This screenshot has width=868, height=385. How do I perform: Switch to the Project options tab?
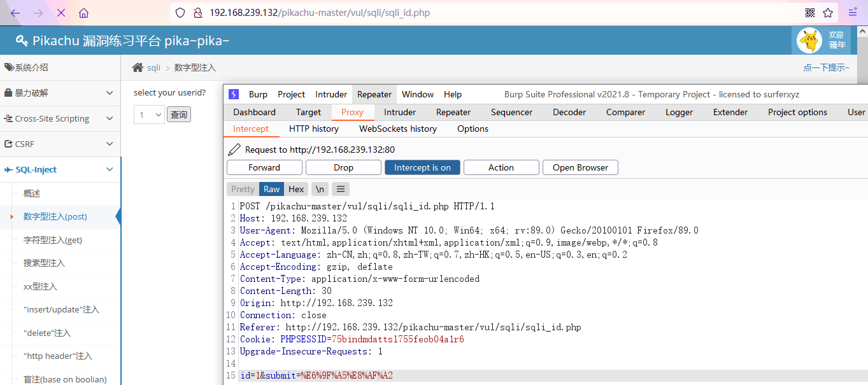pos(797,112)
